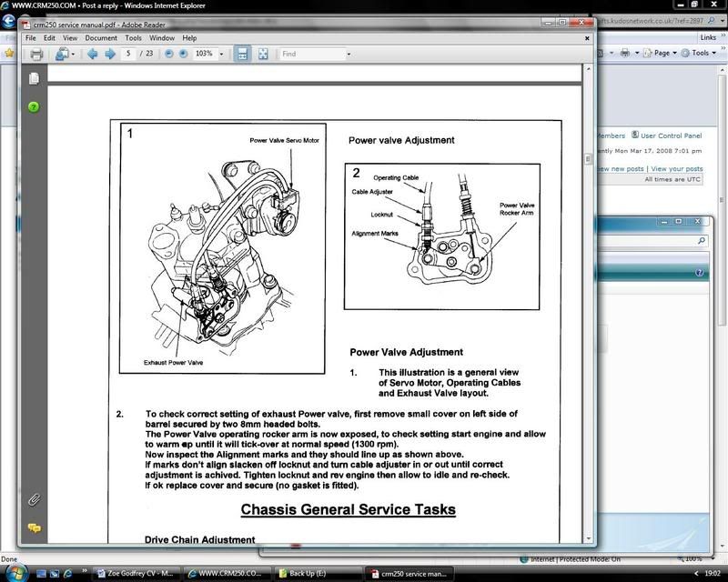Open the Comments panel speech bubble icon
This screenshot has width=728, height=582.
[x=35, y=528]
